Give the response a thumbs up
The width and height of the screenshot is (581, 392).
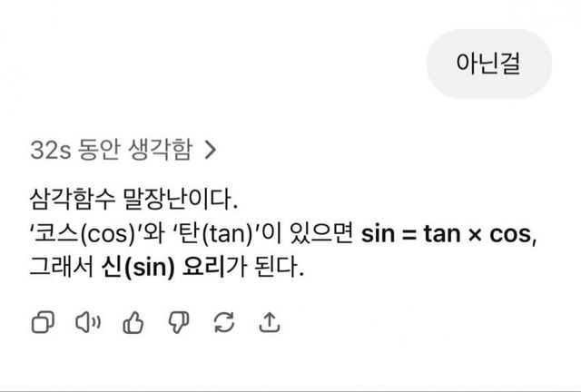133,321
